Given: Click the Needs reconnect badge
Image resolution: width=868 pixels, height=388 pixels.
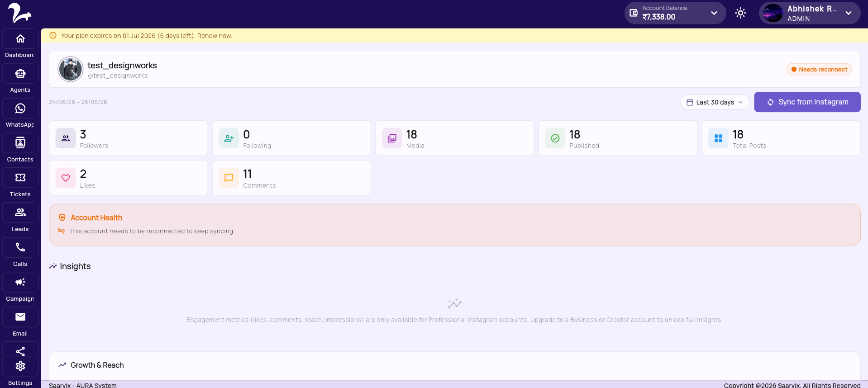Looking at the screenshot, I should 819,70.
